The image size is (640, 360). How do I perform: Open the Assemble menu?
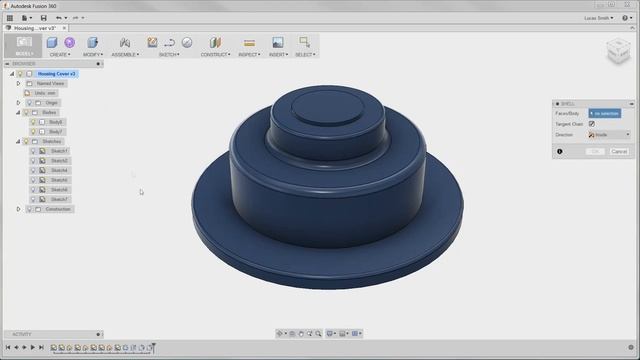click(125, 54)
